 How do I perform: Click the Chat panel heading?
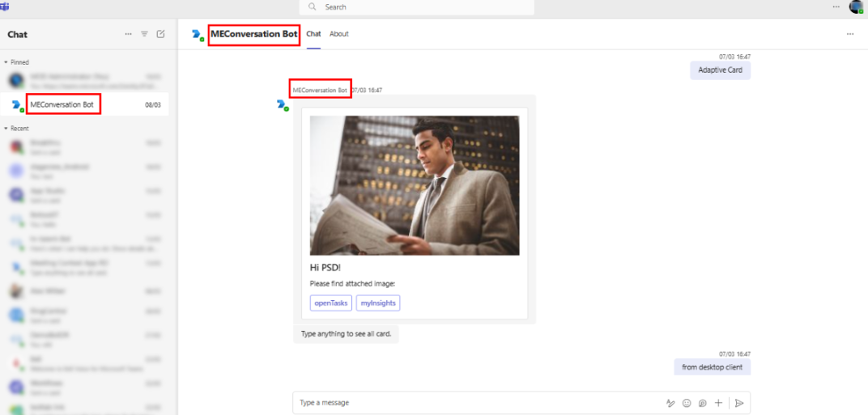[x=18, y=34]
